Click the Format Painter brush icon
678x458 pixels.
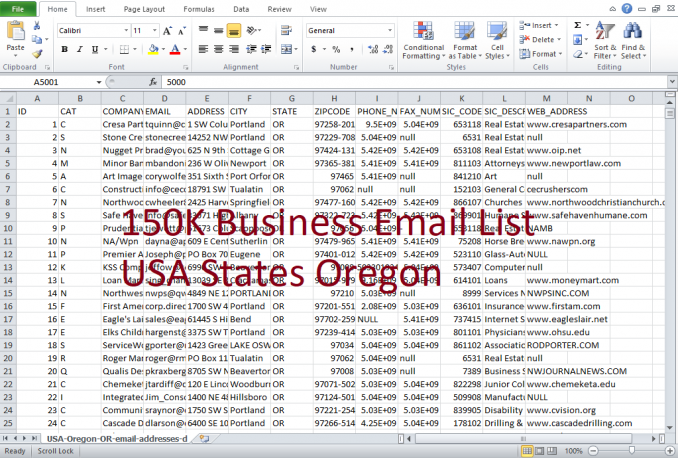[x=39, y=51]
